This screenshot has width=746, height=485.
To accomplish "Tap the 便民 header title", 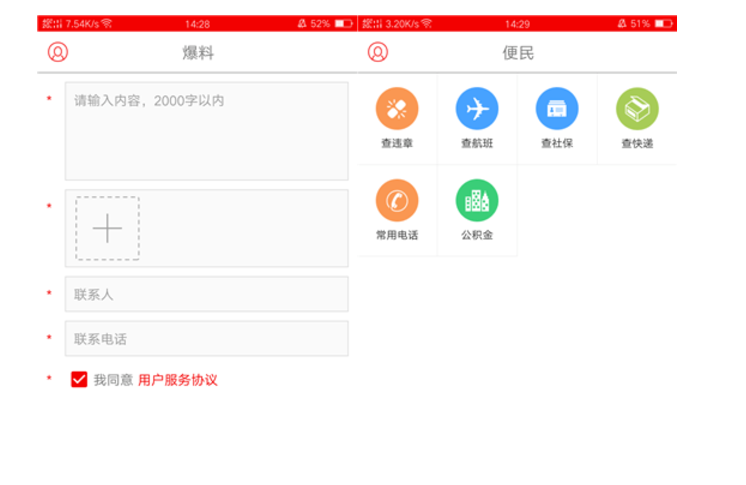I will [x=518, y=53].
